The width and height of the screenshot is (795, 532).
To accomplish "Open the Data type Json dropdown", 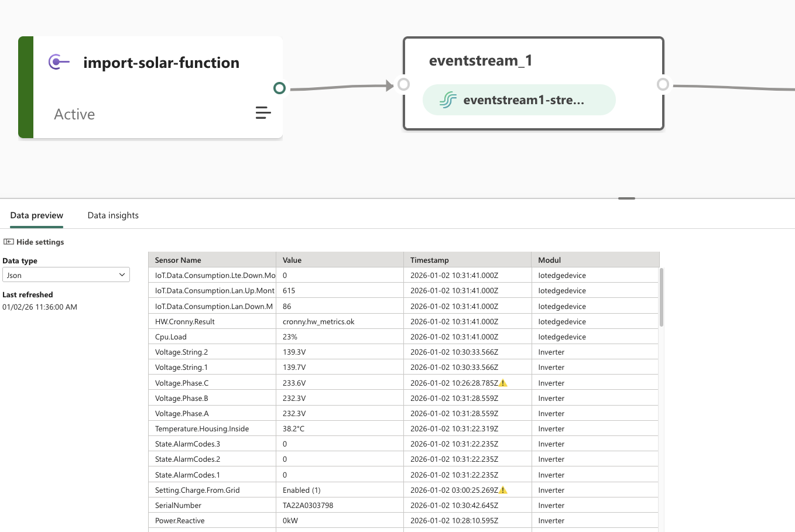I will [x=66, y=275].
